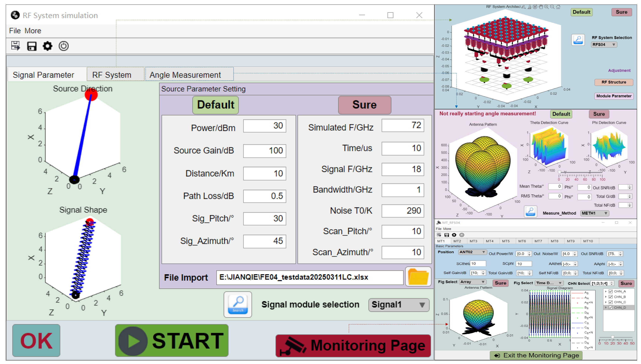
Task: Select the pan hand tool above RF plot
Action: click(541, 7)
